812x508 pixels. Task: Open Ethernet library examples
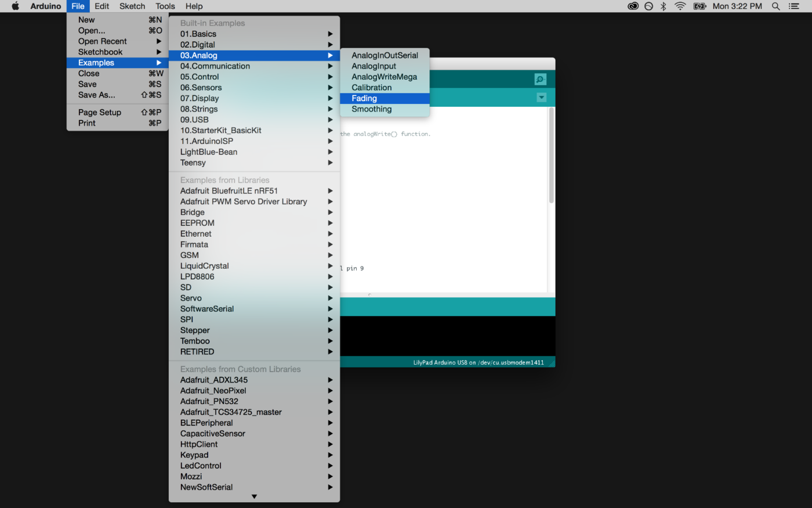point(254,233)
